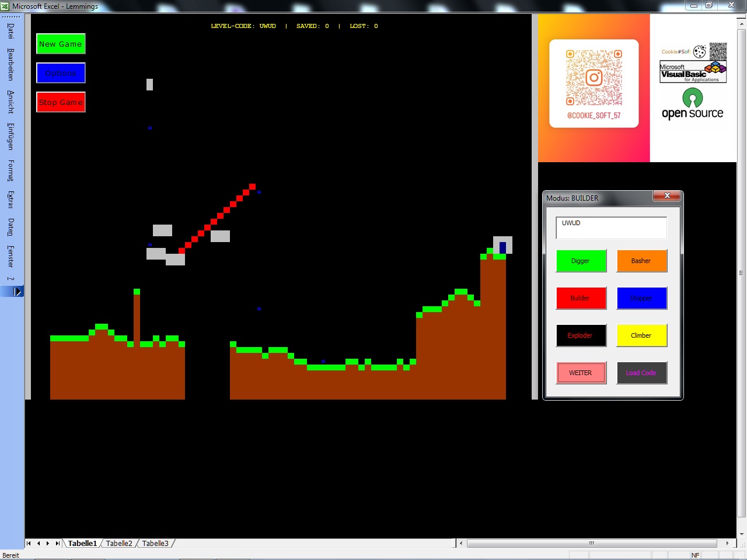Open the Bearbeiten menu

[11, 64]
